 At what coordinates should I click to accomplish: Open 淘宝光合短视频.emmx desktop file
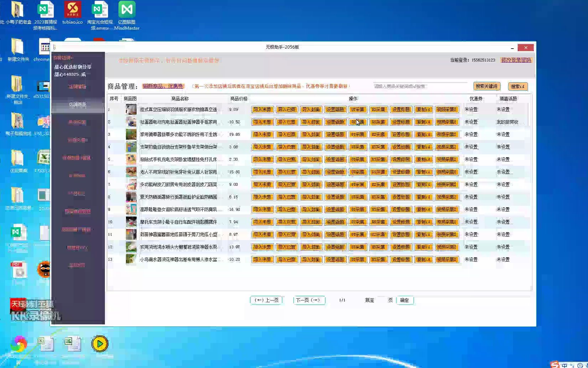click(100, 16)
